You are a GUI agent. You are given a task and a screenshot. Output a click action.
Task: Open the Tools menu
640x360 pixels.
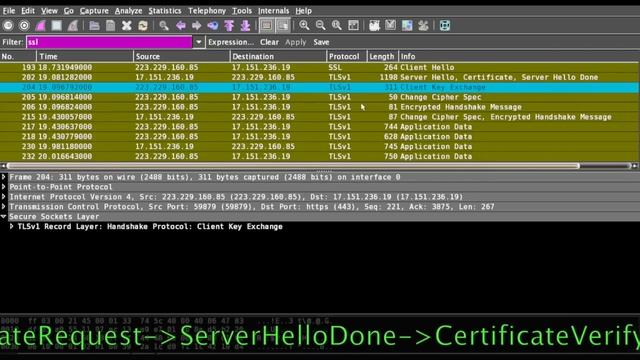coord(242,11)
